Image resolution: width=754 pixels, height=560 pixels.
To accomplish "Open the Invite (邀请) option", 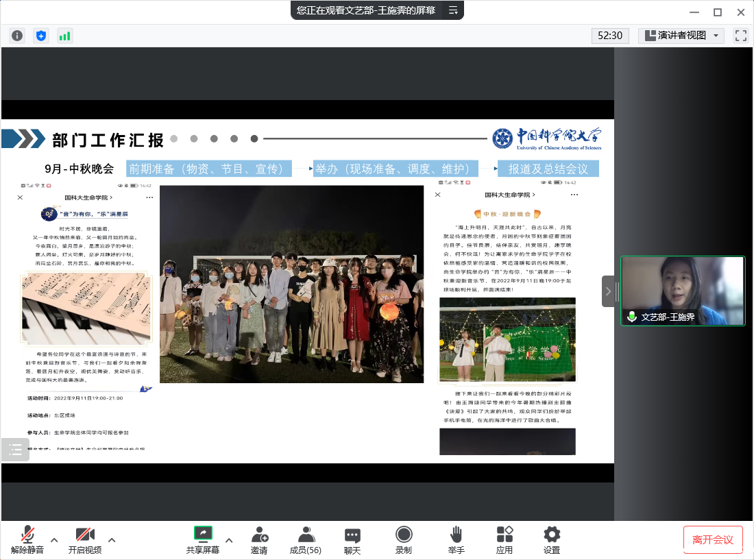I will click(259, 539).
